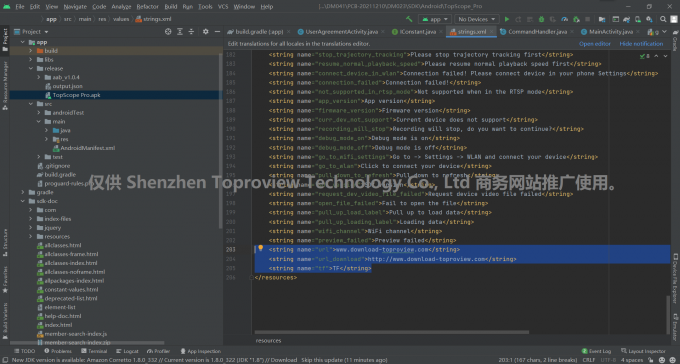The width and height of the screenshot is (680, 364).
Task: Collapse the sdk-doc folder
Action: (23, 201)
